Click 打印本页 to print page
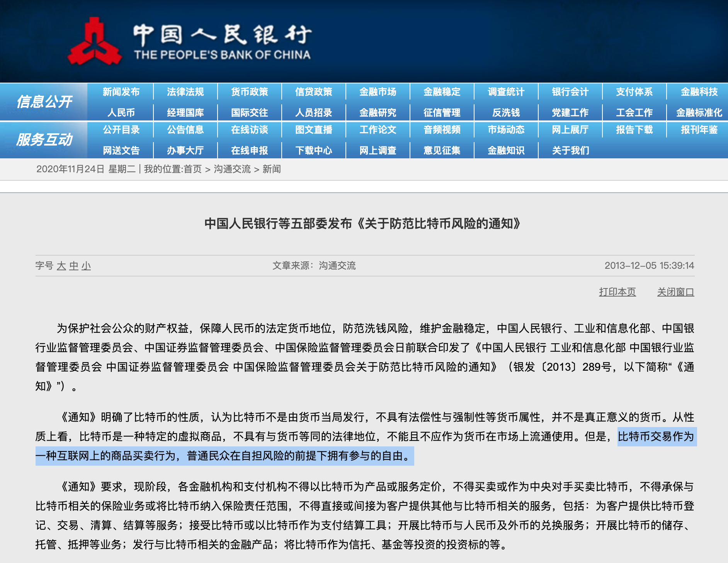 (617, 292)
